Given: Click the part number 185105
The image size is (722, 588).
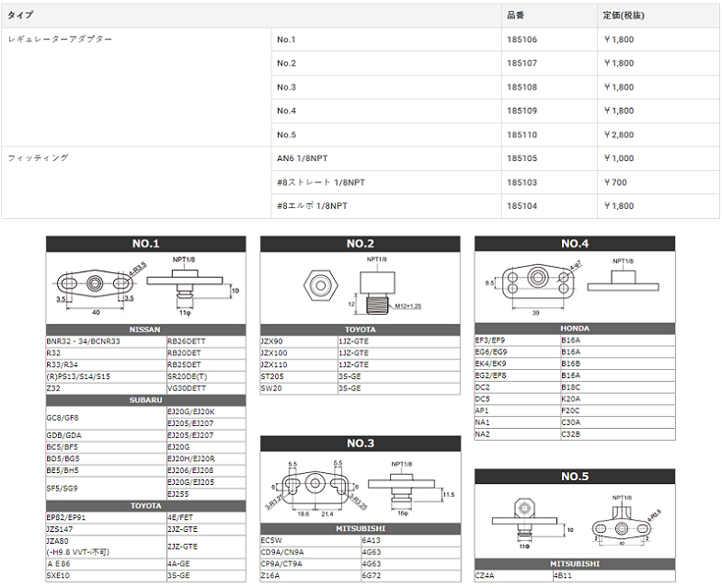Looking at the screenshot, I should [x=521, y=158].
